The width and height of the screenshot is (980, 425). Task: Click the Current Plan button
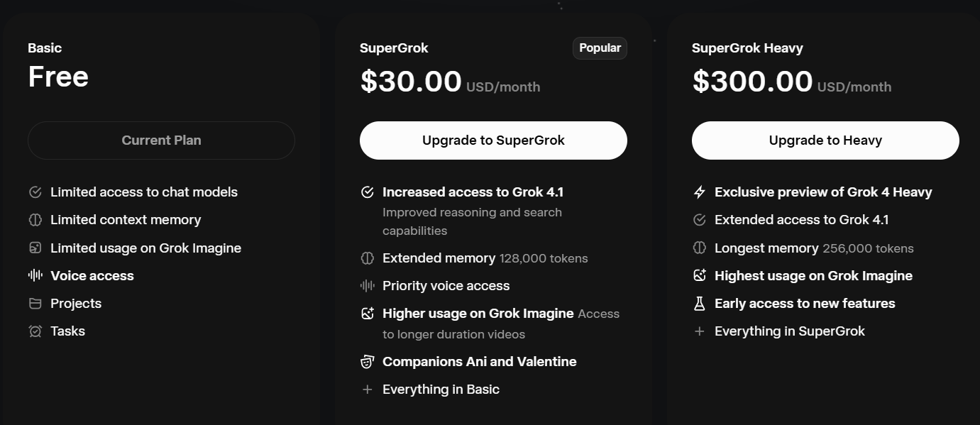(x=161, y=140)
